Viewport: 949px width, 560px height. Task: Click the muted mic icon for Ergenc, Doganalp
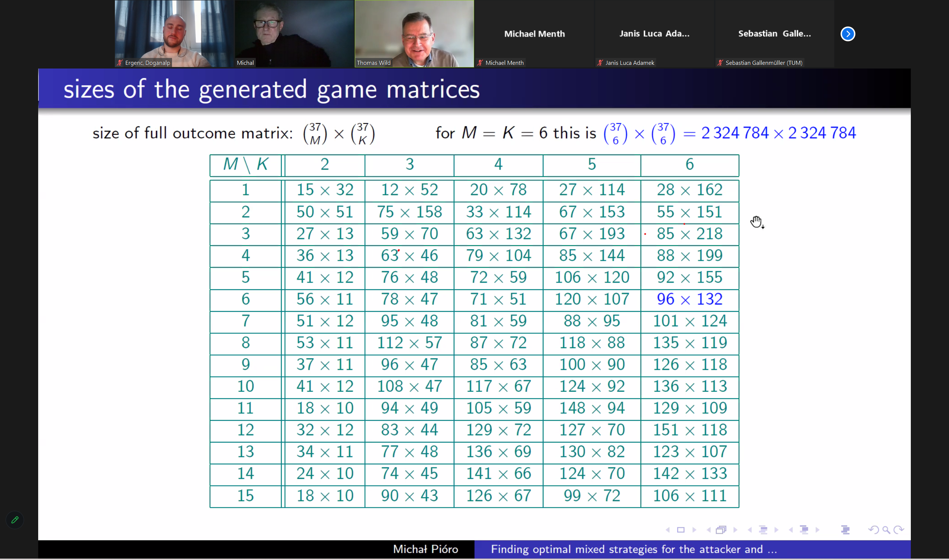tap(120, 63)
